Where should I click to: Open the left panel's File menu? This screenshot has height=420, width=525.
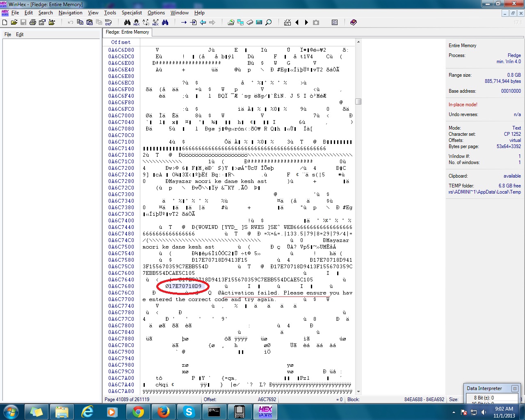pos(8,34)
